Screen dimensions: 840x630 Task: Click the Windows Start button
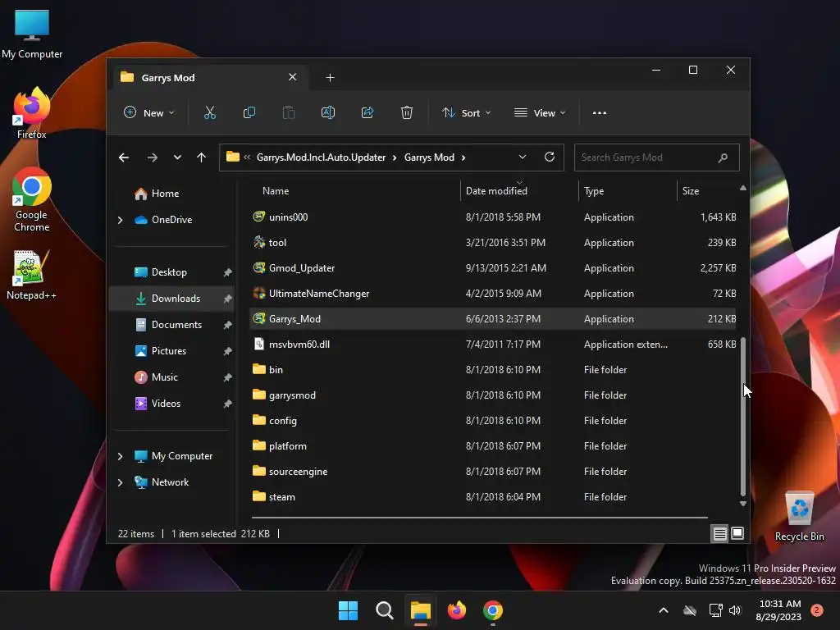click(x=348, y=610)
